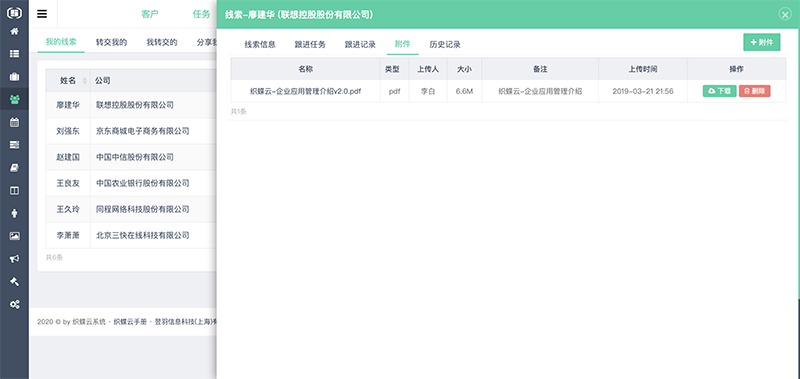This screenshot has height=379, width=800.
Task: Open the 客户 top navigation menu
Action: point(149,14)
